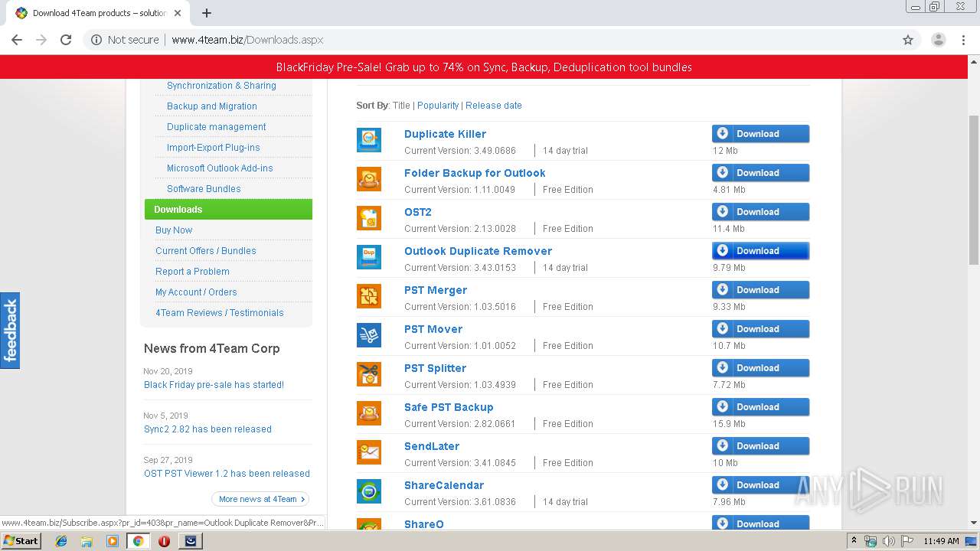Open the Windows Start button
The width and height of the screenshot is (980, 551).
pos(21,541)
